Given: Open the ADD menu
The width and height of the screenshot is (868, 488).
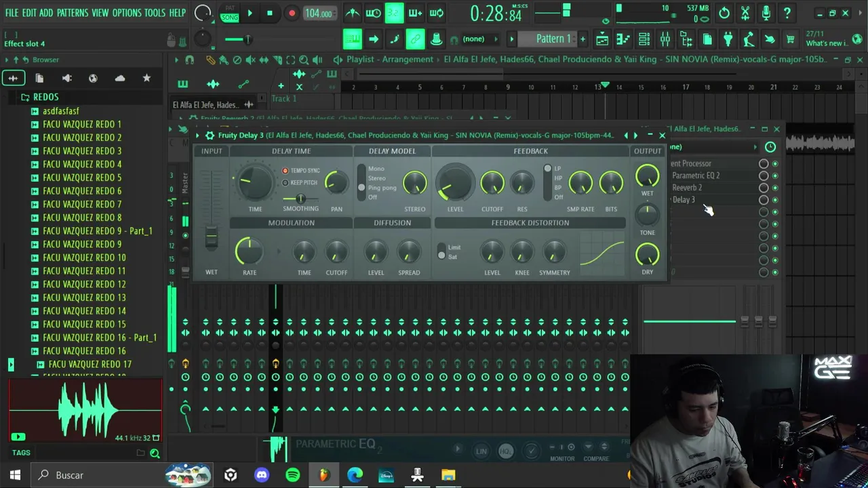Looking at the screenshot, I should 46,13.
